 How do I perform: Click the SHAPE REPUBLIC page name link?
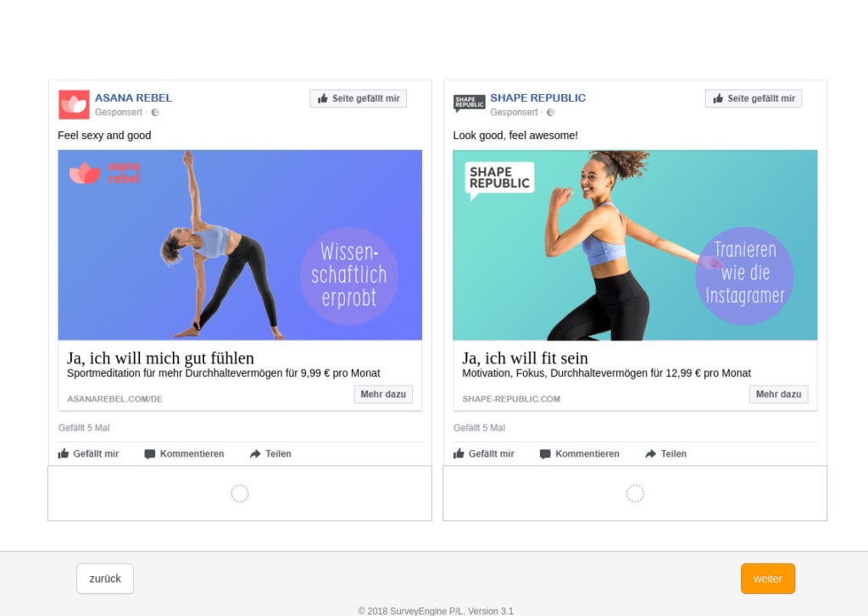tap(538, 98)
